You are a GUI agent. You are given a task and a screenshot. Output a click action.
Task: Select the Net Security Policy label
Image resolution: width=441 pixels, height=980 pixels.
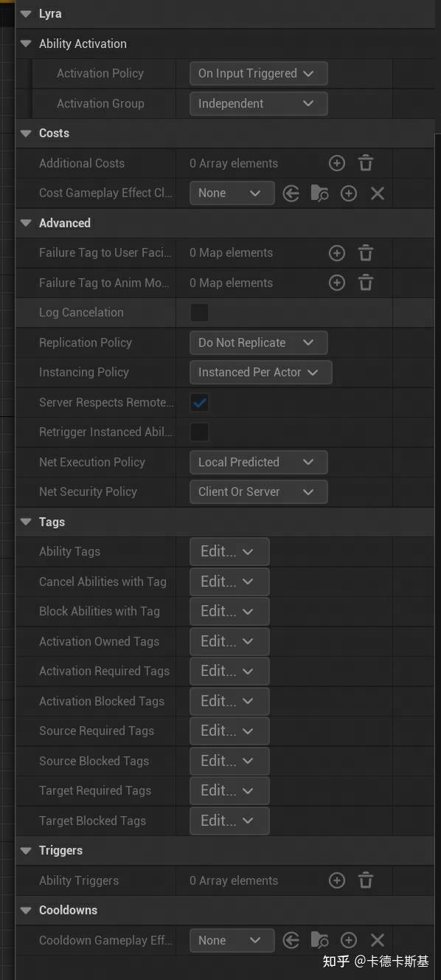[88, 491]
